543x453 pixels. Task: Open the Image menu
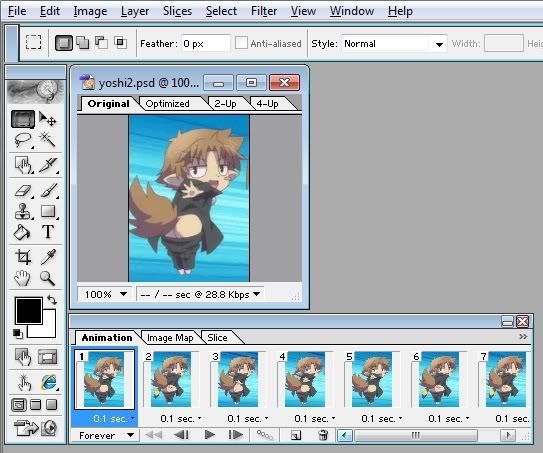click(x=90, y=11)
